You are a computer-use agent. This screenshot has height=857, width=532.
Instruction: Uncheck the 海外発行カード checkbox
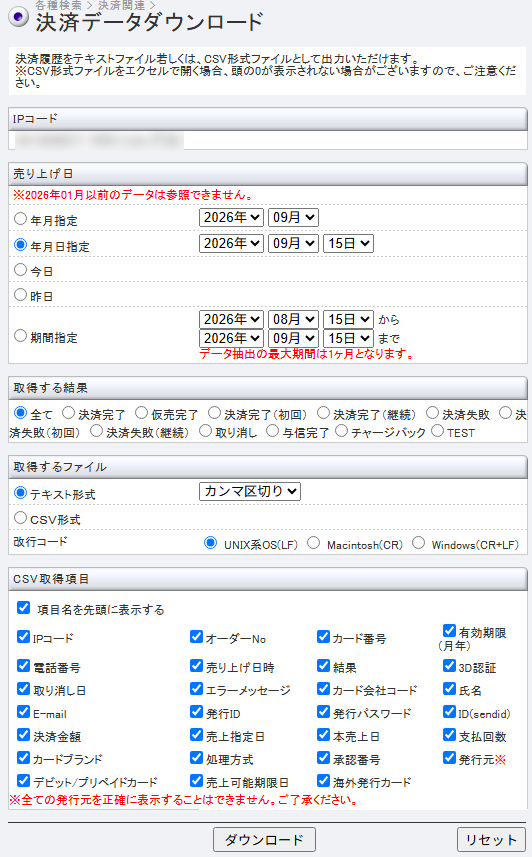pos(323,780)
